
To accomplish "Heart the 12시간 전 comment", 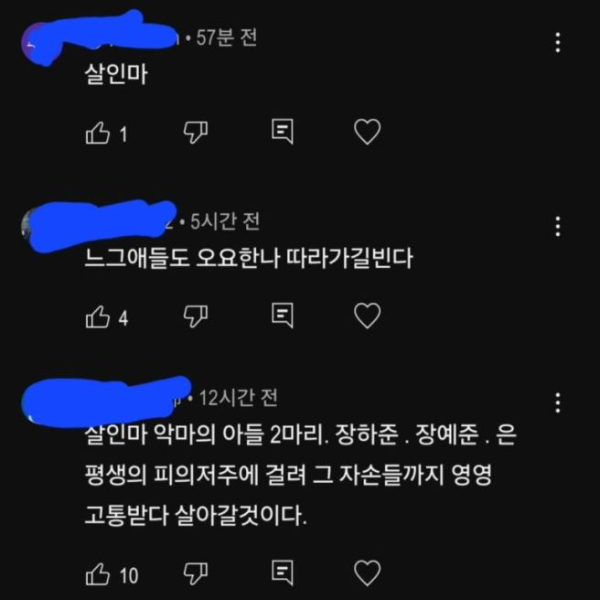I will point(367,573).
